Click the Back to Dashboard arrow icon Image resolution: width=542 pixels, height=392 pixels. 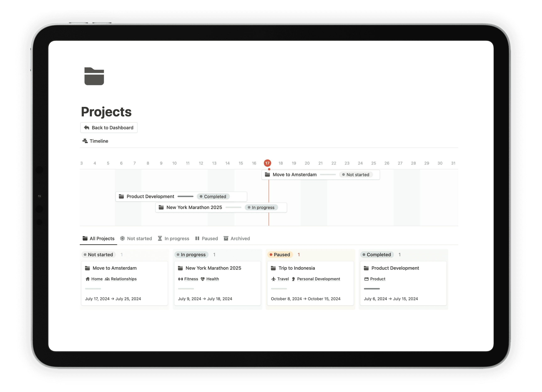tap(87, 127)
